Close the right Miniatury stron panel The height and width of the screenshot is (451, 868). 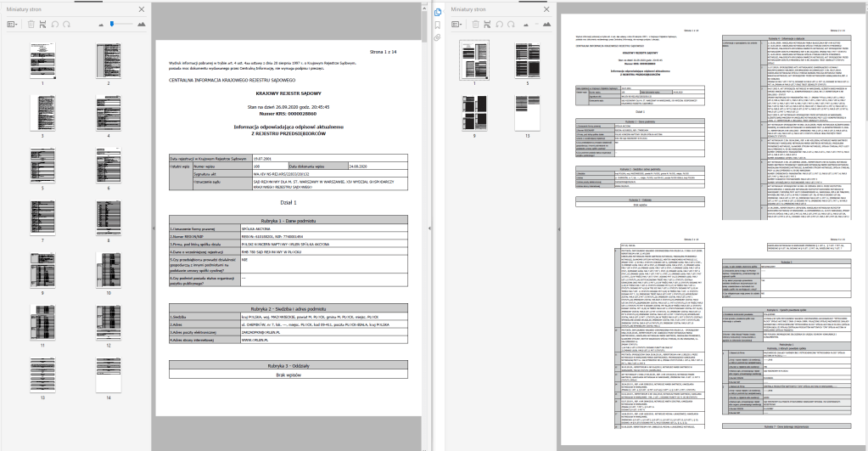[548, 8]
